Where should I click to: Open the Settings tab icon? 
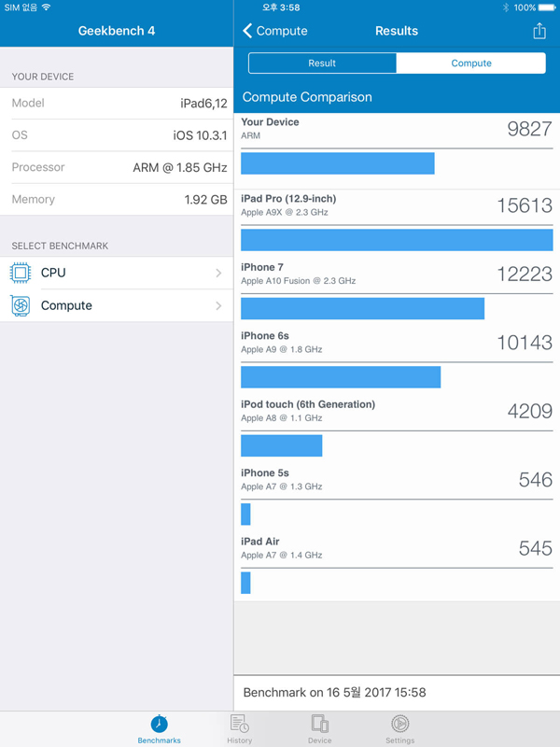click(400, 723)
